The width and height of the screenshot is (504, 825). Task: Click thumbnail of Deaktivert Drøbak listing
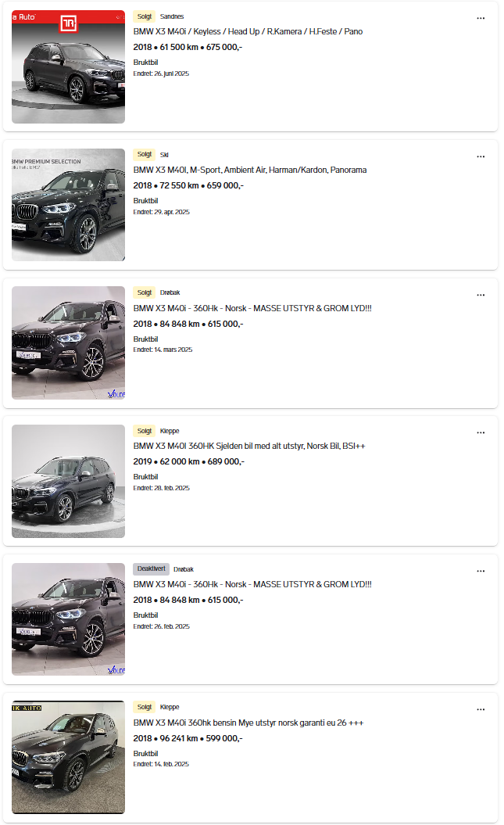click(68, 619)
